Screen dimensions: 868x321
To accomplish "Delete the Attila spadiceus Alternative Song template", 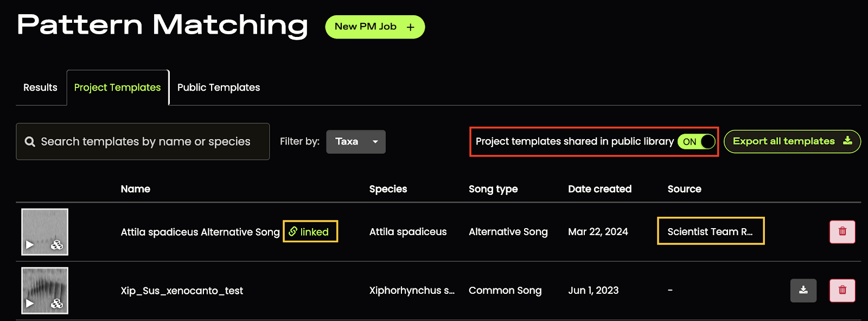I will click(x=843, y=232).
